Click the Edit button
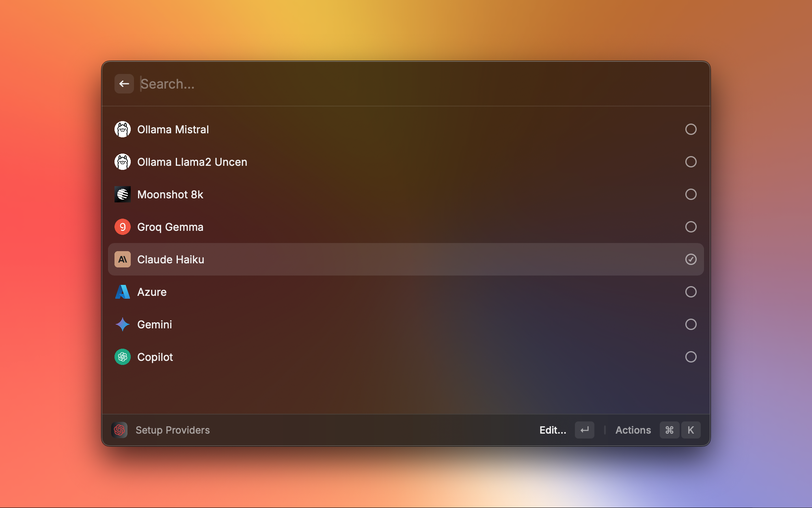 (x=553, y=430)
